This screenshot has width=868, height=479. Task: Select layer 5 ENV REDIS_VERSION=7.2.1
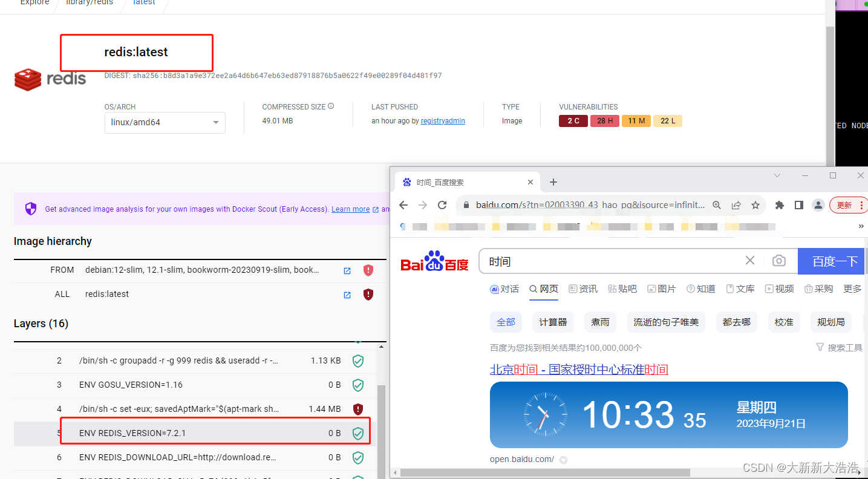pyautogui.click(x=195, y=433)
